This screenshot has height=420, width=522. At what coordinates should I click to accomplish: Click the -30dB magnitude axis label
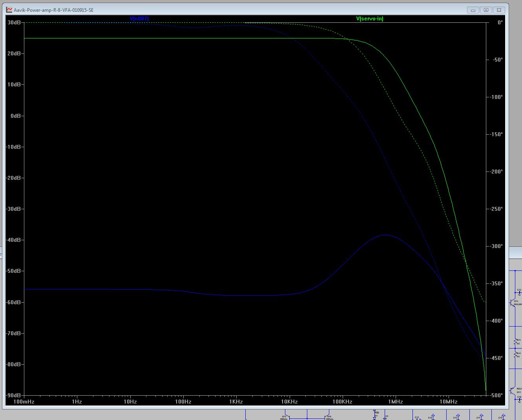tap(13, 209)
